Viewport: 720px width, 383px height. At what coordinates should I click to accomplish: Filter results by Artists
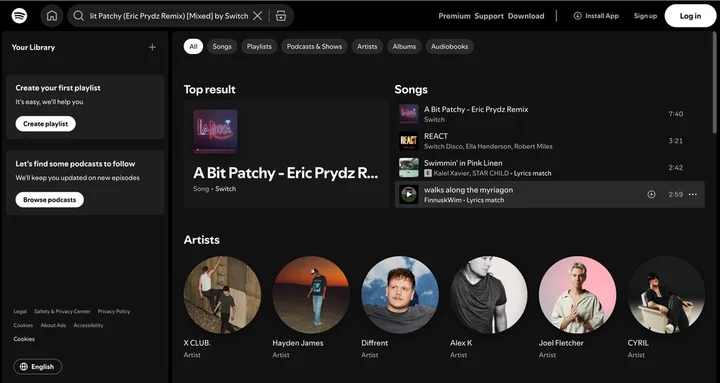pos(367,46)
